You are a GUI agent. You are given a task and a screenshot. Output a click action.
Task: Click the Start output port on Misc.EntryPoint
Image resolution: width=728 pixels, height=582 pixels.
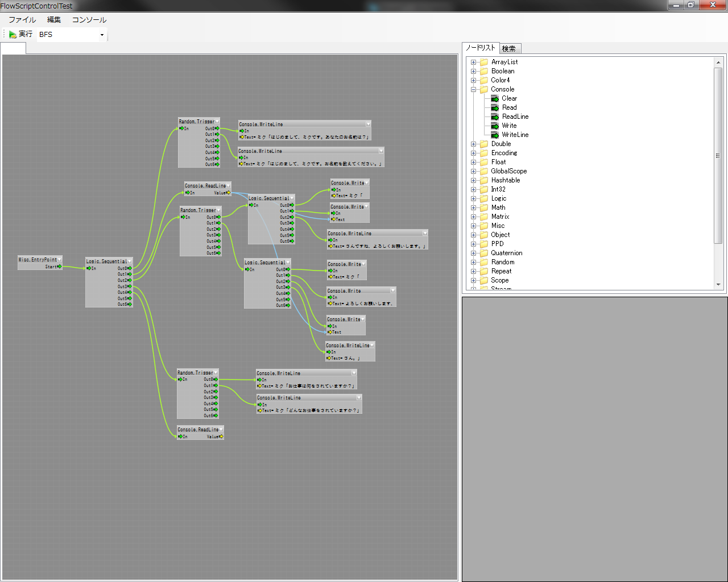(59, 267)
